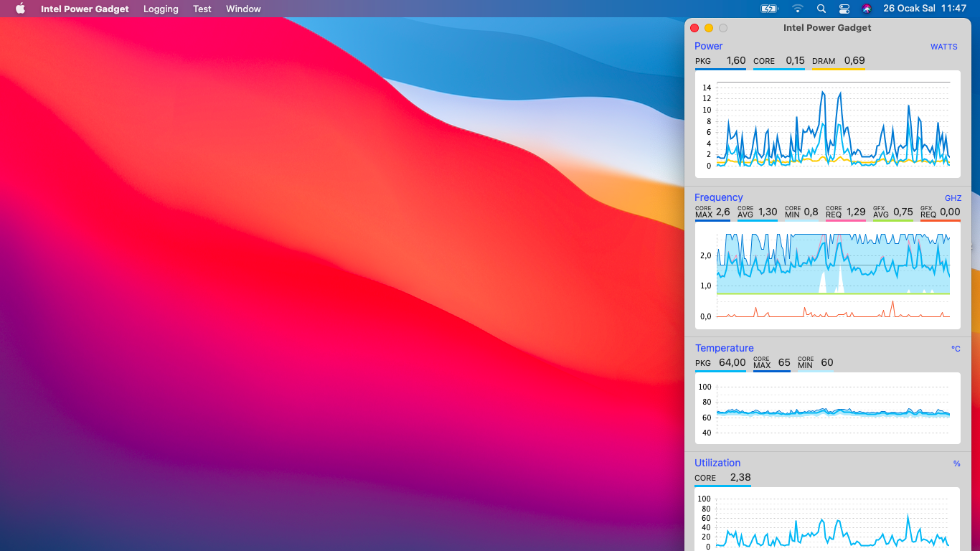Close the Intel Power Gadget window
The image size is (980, 551).
tap(694, 28)
